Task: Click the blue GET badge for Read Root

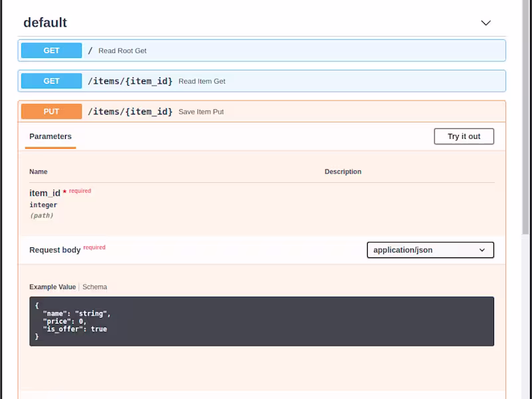Action: click(51, 51)
